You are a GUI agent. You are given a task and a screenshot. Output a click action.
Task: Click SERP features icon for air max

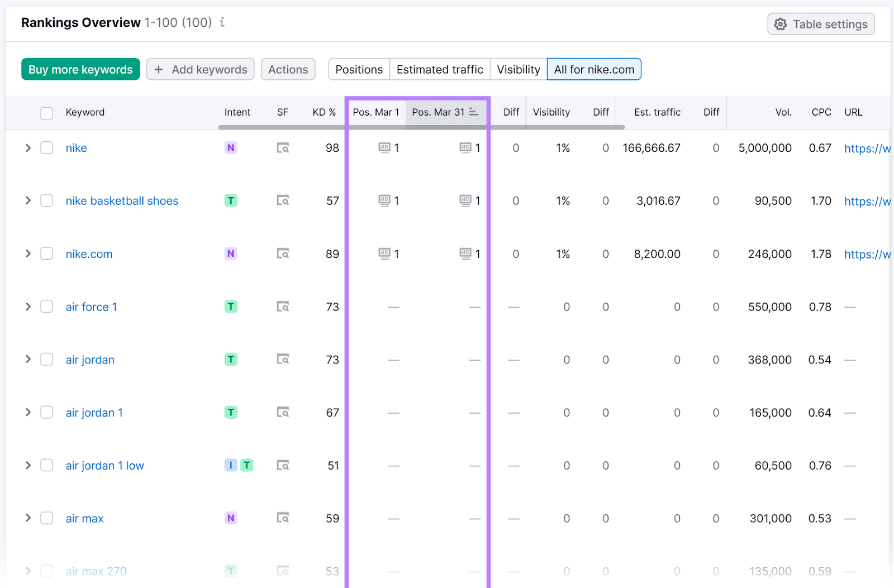tap(283, 518)
